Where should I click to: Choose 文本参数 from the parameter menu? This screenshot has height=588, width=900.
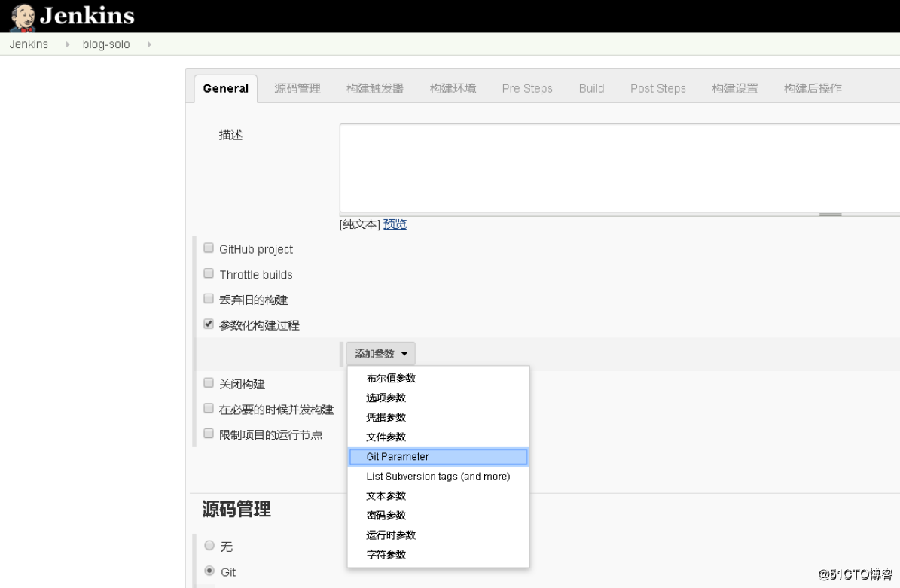[438, 495]
